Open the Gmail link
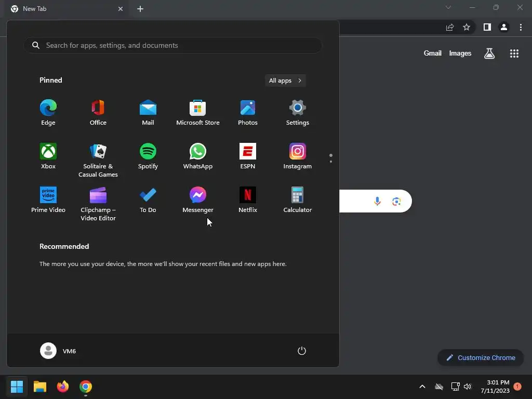Image resolution: width=532 pixels, height=399 pixels. click(433, 54)
